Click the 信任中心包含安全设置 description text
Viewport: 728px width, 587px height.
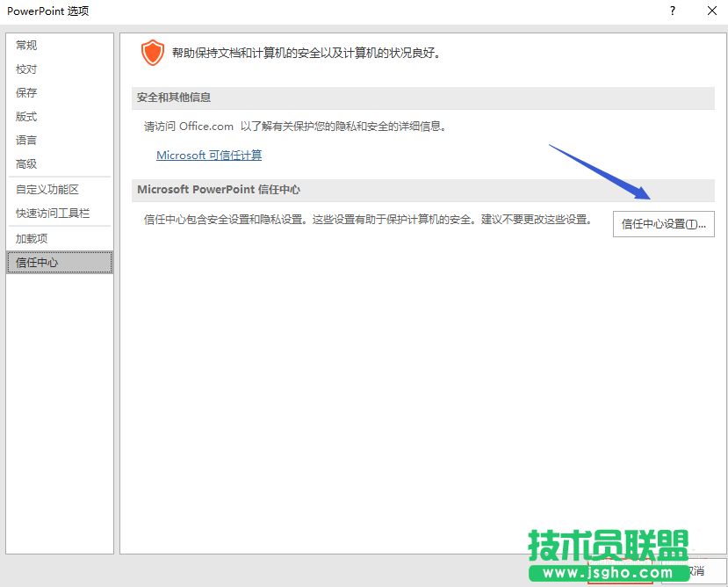coord(368,220)
